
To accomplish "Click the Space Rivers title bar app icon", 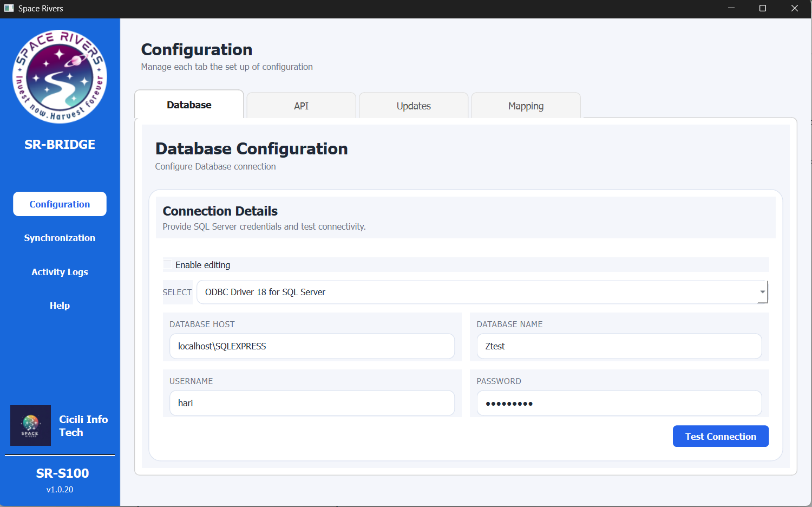I will 9,8.
